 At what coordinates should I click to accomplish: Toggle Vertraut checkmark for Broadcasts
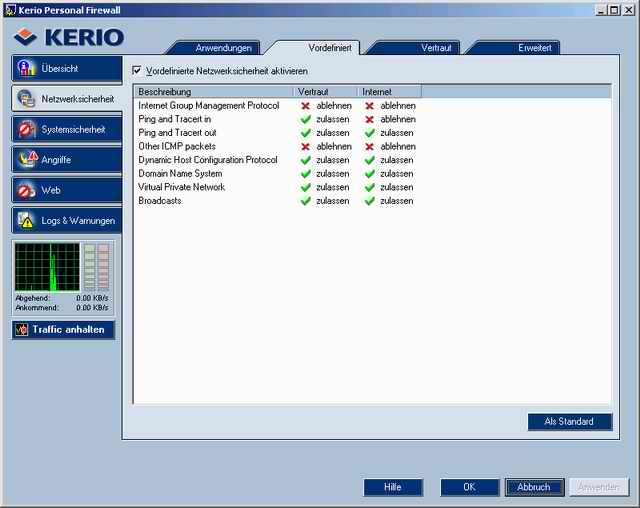[305, 201]
